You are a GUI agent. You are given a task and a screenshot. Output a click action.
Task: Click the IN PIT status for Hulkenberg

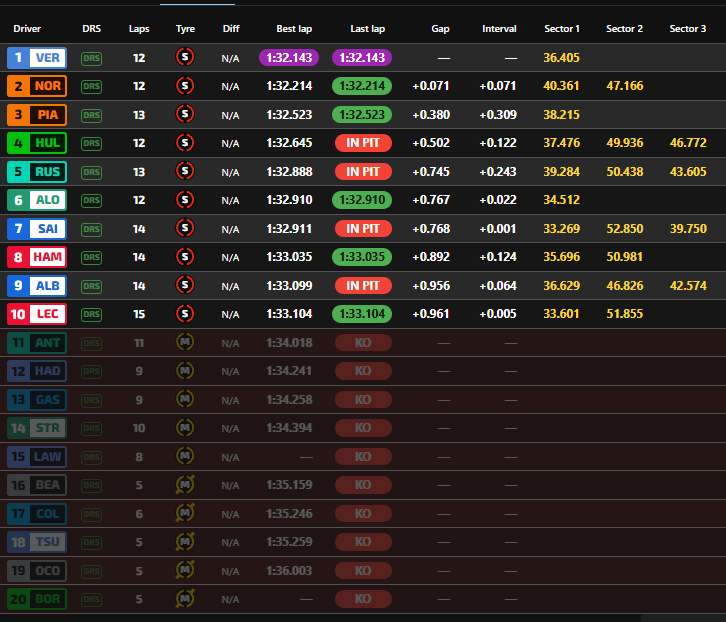(362, 143)
